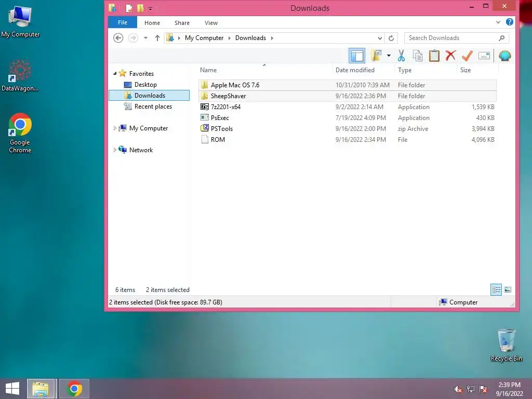Image resolution: width=532 pixels, height=399 pixels.
Task: Click the search magnifier icon
Action: tap(502, 38)
